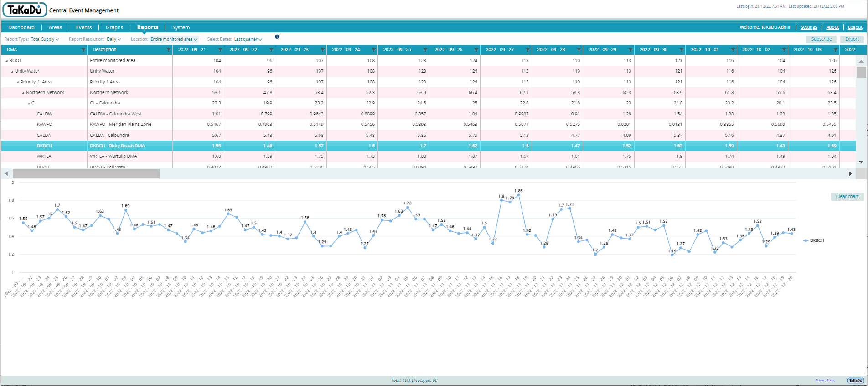Filter the 2022-09-22 column

click(x=271, y=50)
